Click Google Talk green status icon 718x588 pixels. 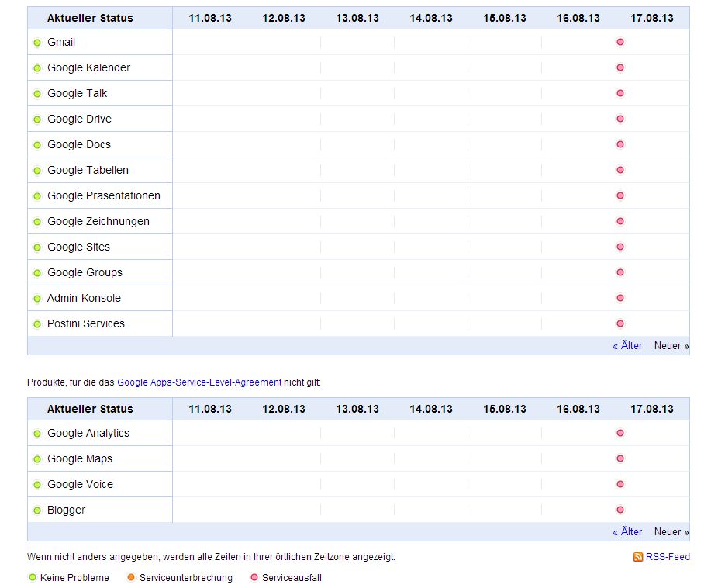click(37, 95)
